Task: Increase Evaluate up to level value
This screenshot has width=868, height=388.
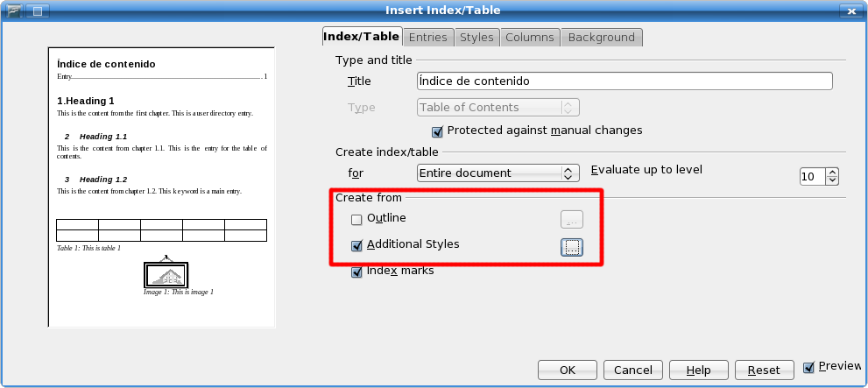Action: 832,171
